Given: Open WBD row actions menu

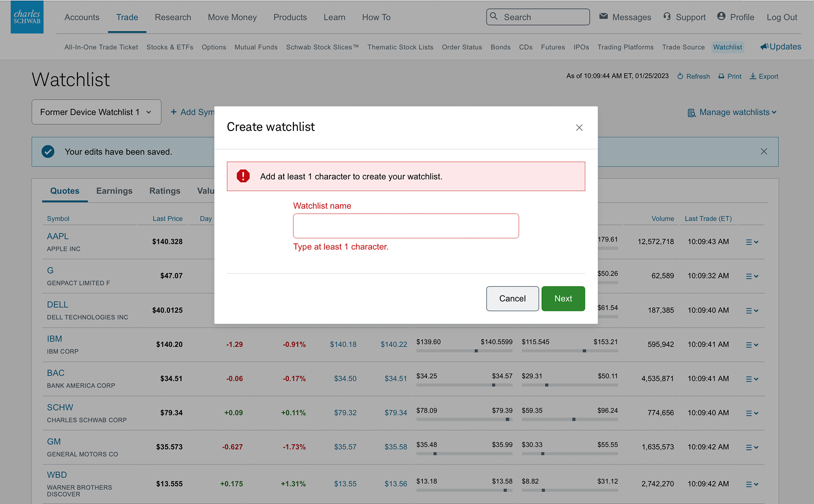Looking at the screenshot, I should [752, 484].
